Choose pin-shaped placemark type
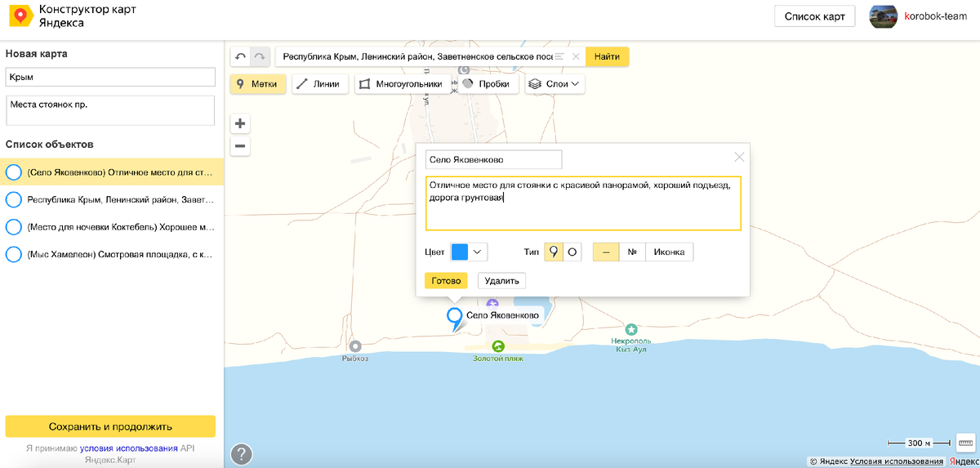The width and height of the screenshot is (980, 468). click(x=554, y=252)
